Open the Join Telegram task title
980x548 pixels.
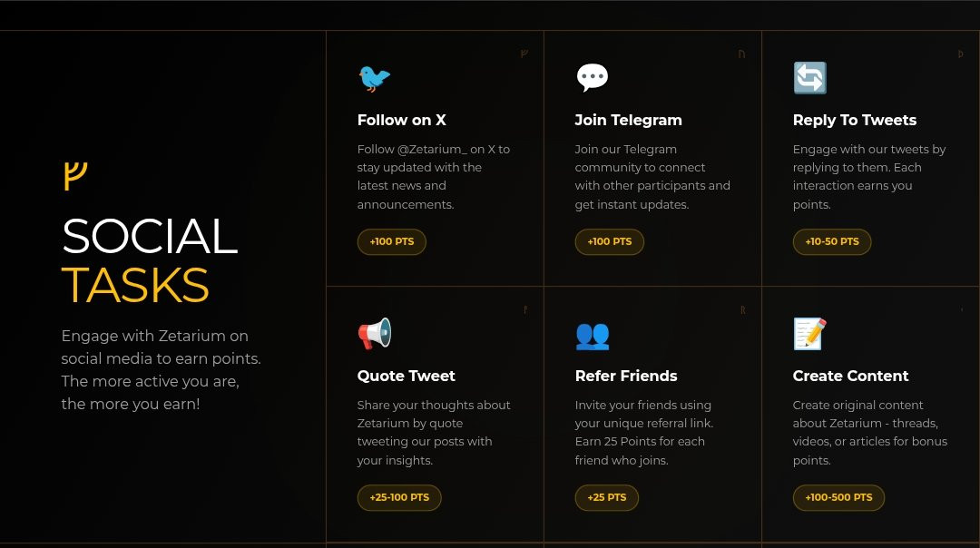click(628, 120)
